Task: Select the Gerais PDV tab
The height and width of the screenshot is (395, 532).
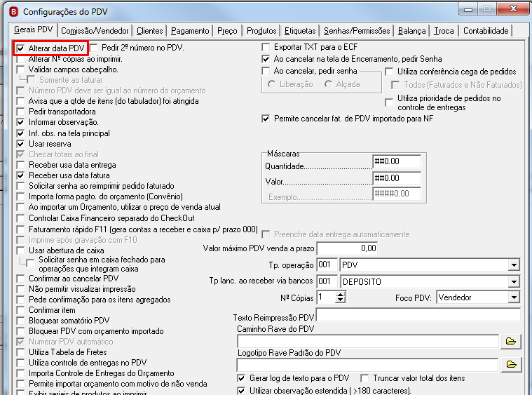Action: [33, 29]
